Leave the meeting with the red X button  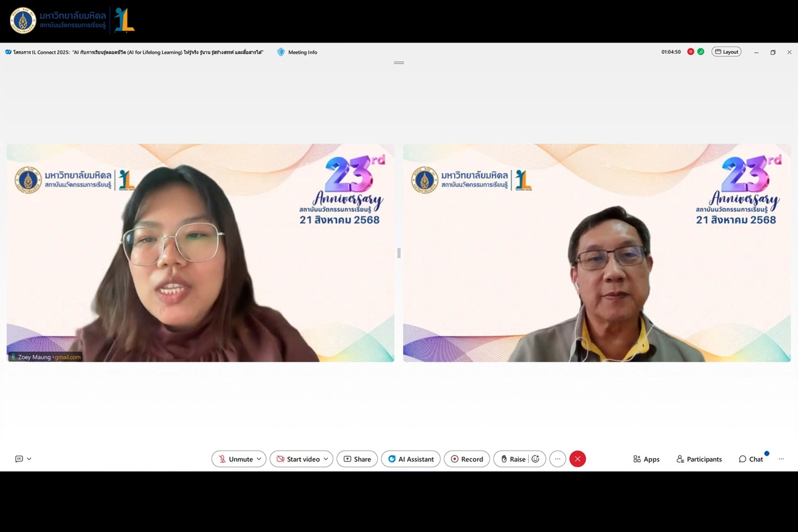pyautogui.click(x=577, y=459)
